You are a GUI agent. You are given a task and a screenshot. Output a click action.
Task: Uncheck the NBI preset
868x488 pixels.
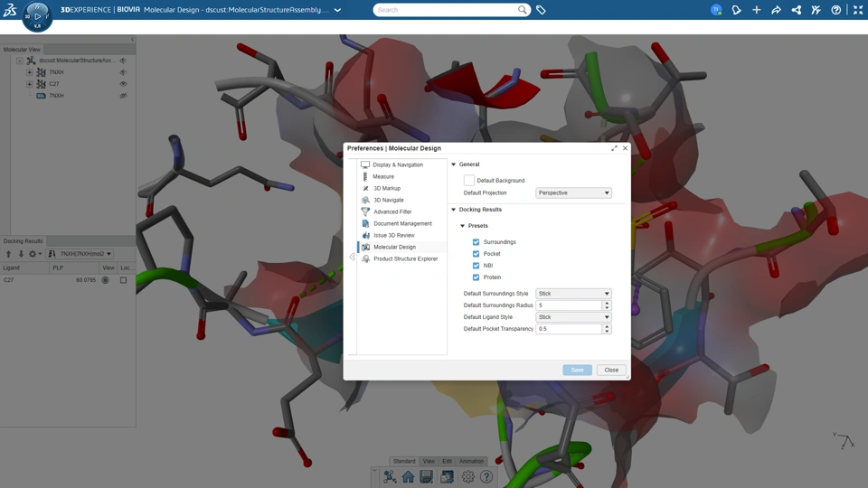coord(476,265)
